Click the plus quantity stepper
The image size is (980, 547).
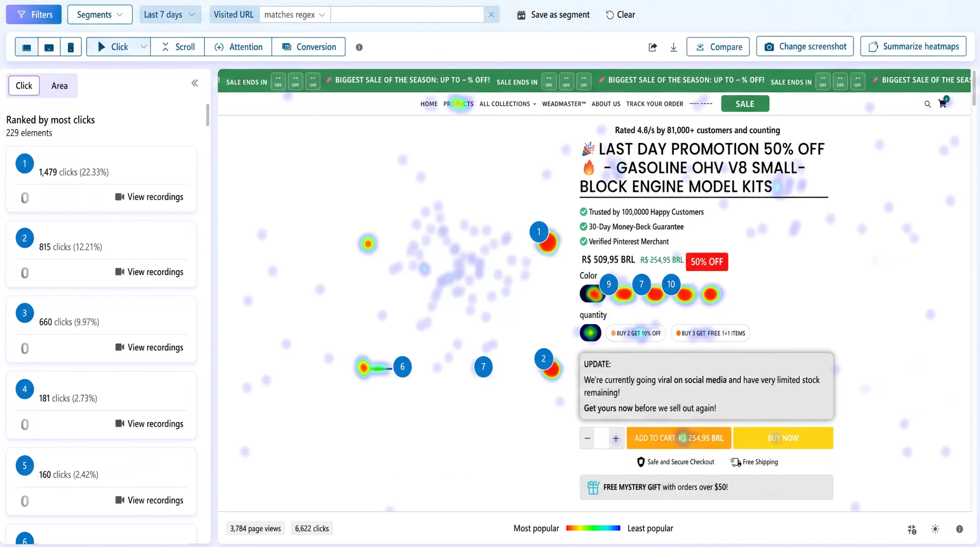pyautogui.click(x=616, y=438)
